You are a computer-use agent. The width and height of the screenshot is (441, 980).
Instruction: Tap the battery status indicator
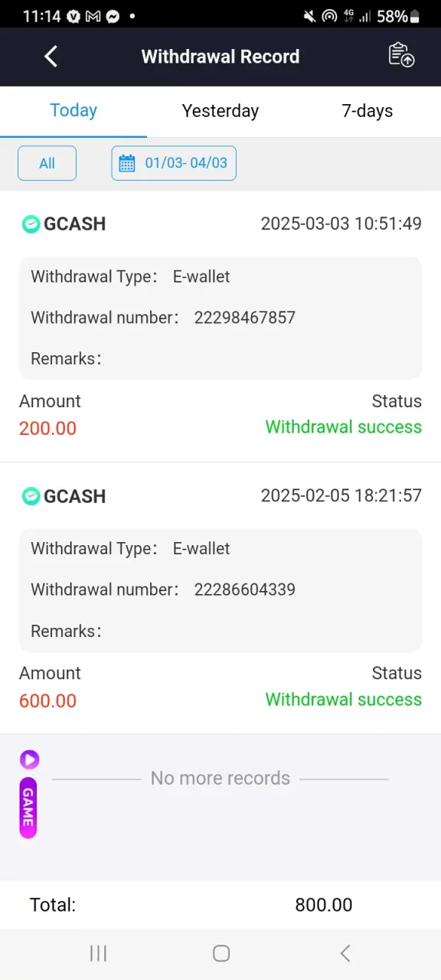click(415, 16)
